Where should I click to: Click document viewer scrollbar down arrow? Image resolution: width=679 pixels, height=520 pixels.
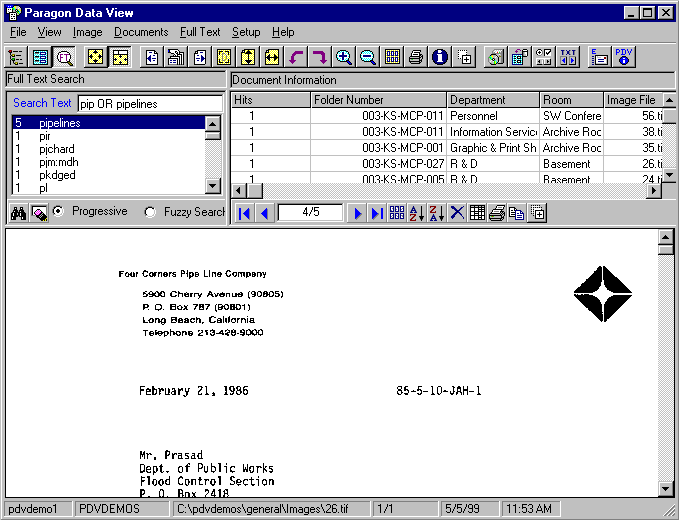click(666, 489)
